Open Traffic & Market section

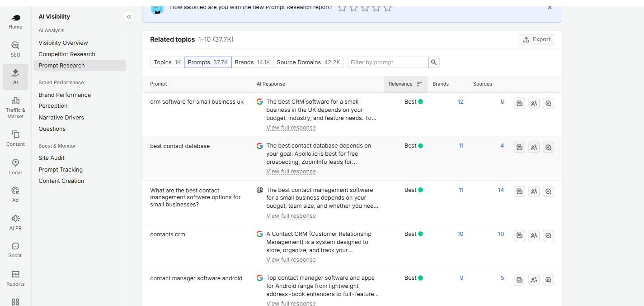[15, 107]
